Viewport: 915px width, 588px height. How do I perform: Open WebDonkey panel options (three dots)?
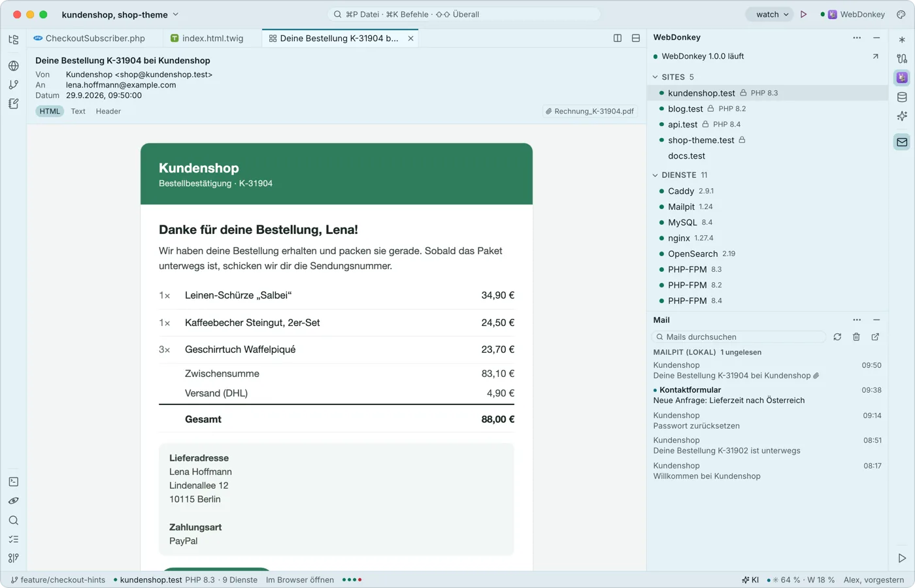[x=857, y=38]
